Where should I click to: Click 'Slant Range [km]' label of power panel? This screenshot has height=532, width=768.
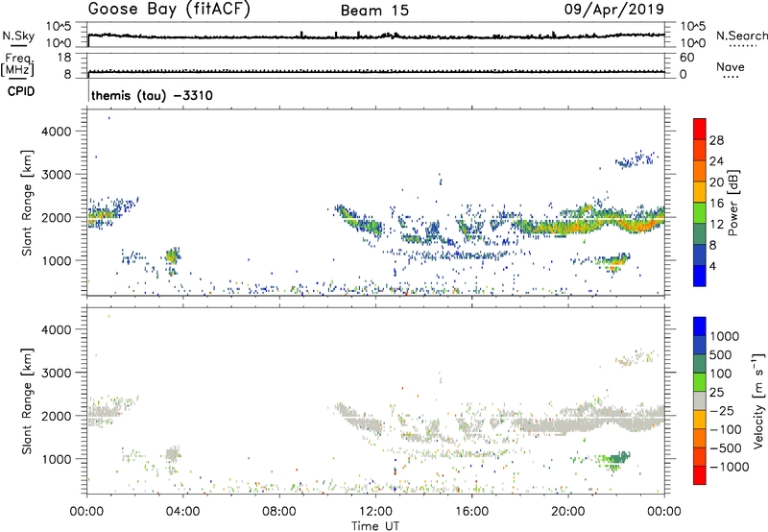pos(27,203)
